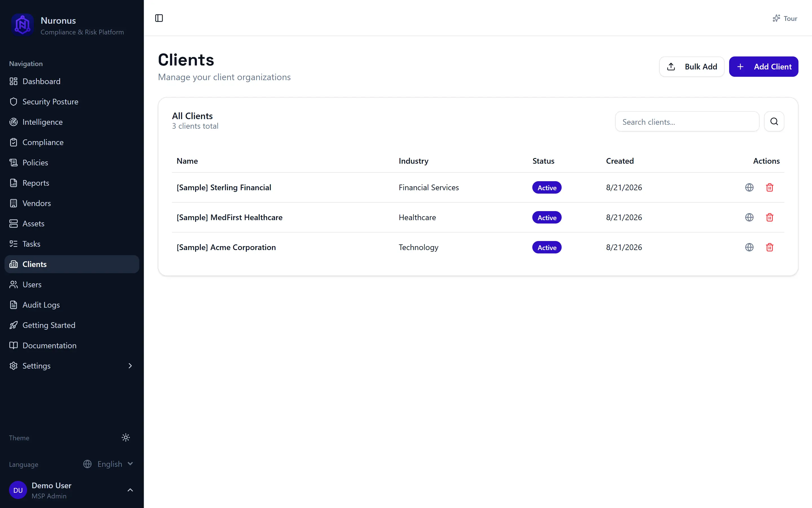Open the Assets page

[x=72, y=224]
